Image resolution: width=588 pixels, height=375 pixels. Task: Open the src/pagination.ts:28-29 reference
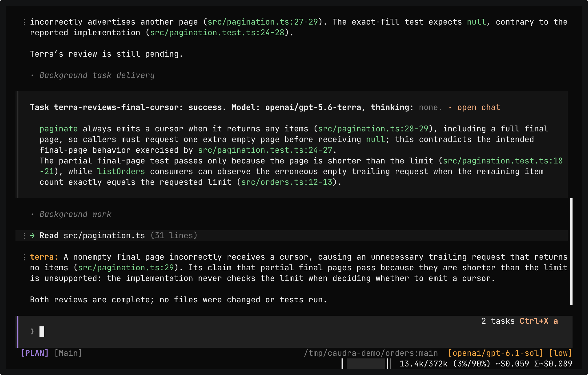point(373,129)
